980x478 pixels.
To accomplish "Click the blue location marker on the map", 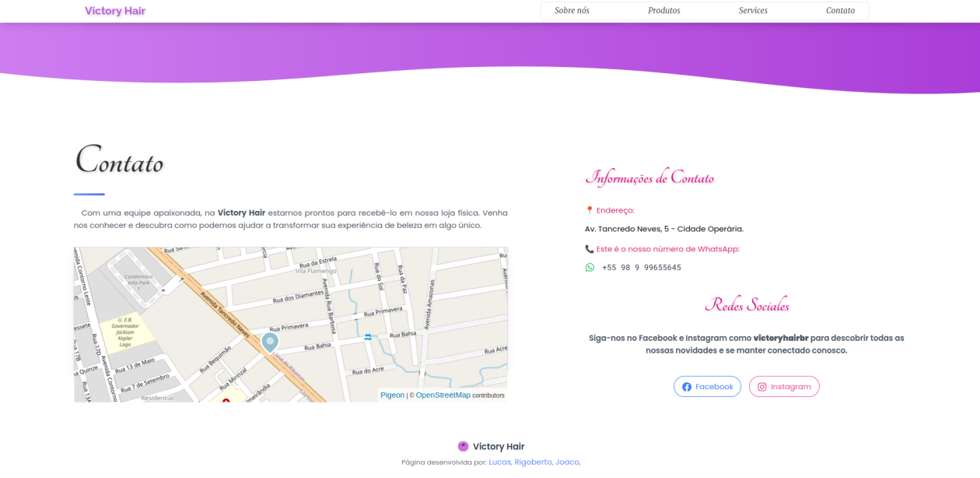I will (270, 342).
